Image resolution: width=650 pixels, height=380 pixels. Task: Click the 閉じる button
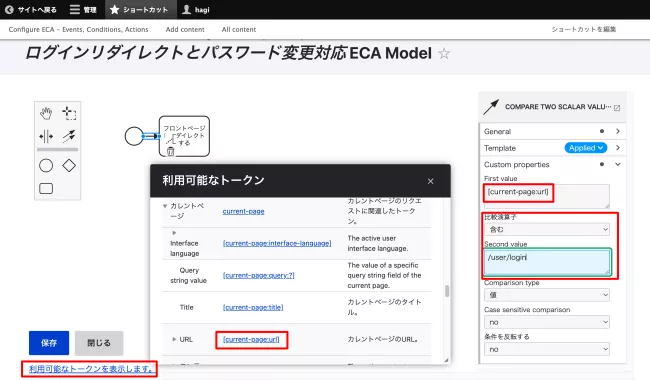coord(99,343)
